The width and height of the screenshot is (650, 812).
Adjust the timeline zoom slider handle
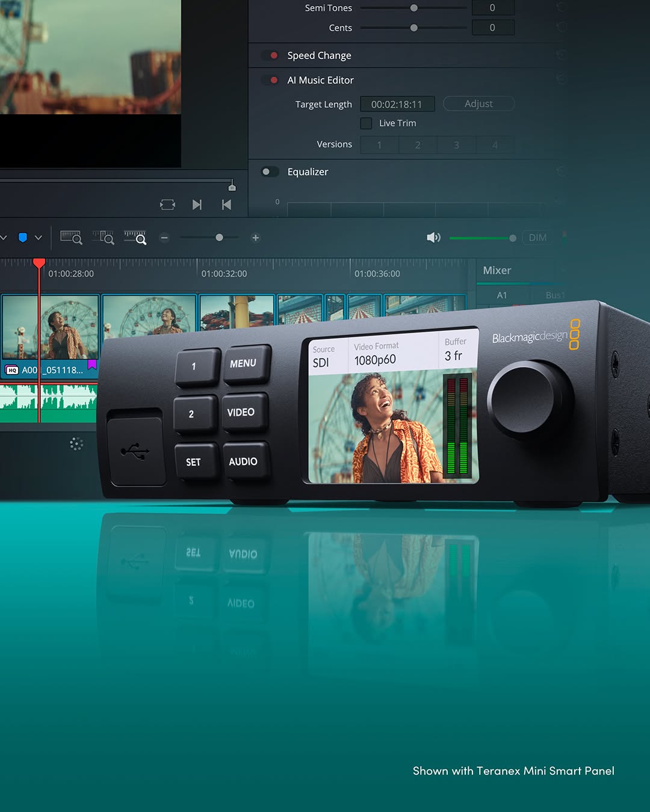tap(219, 238)
